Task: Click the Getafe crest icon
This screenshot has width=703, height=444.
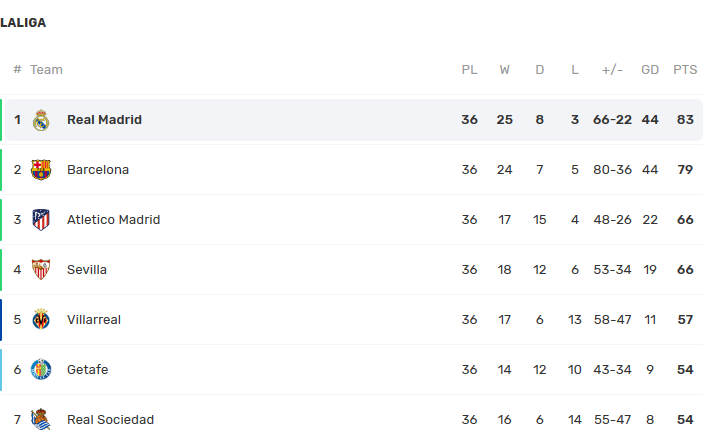Action: pos(41,370)
